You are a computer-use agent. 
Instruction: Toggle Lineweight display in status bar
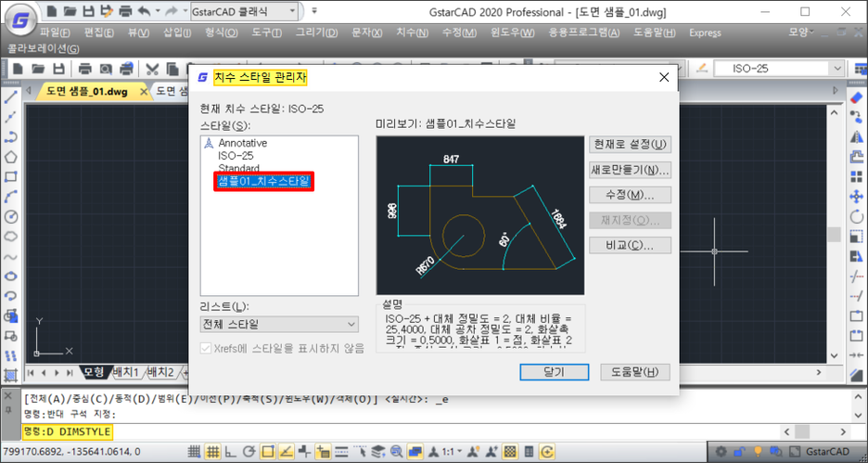click(341, 451)
